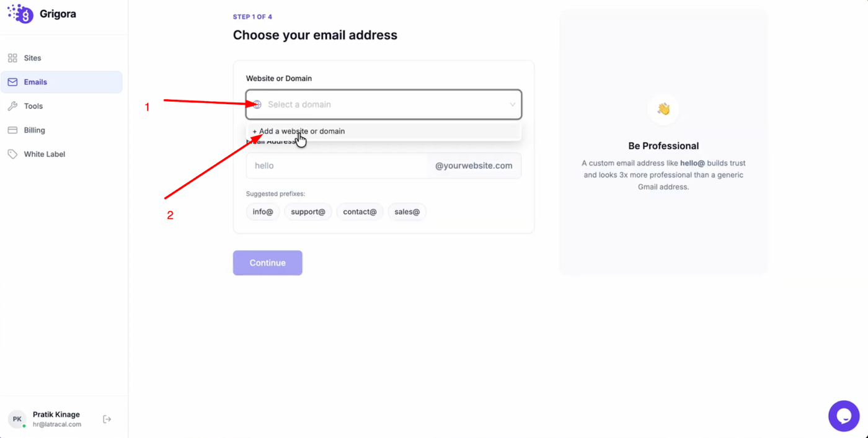Click the PK user avatar
Screen dimensions: 868x438
[x=17, y=419]
